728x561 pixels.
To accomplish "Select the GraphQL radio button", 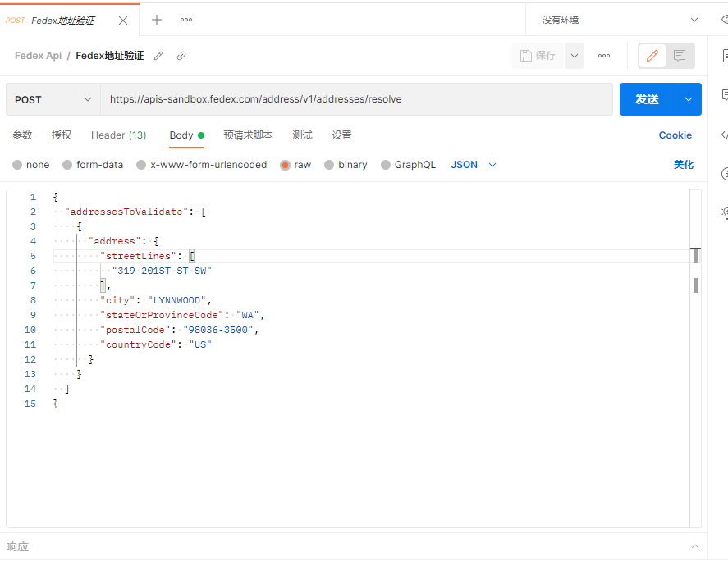I will tap(386, 165).
